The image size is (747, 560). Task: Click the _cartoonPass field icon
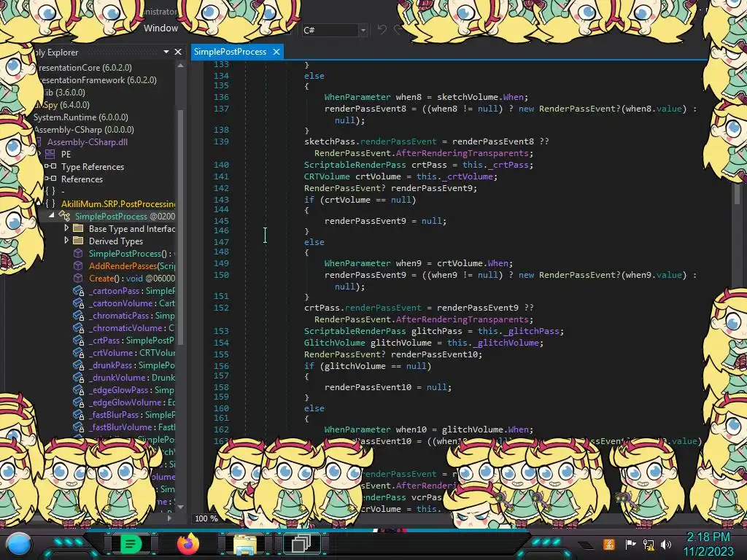click(x=79, y=291)
